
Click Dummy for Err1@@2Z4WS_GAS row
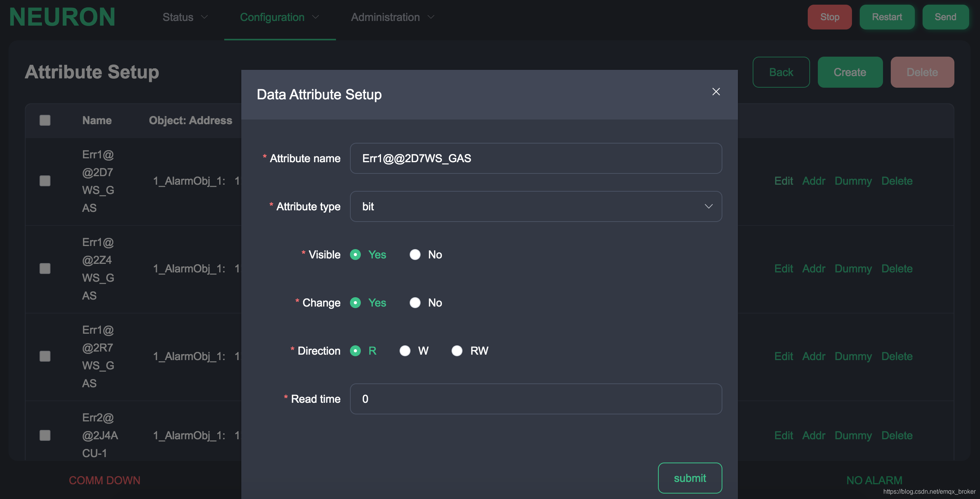click(853, 269)
